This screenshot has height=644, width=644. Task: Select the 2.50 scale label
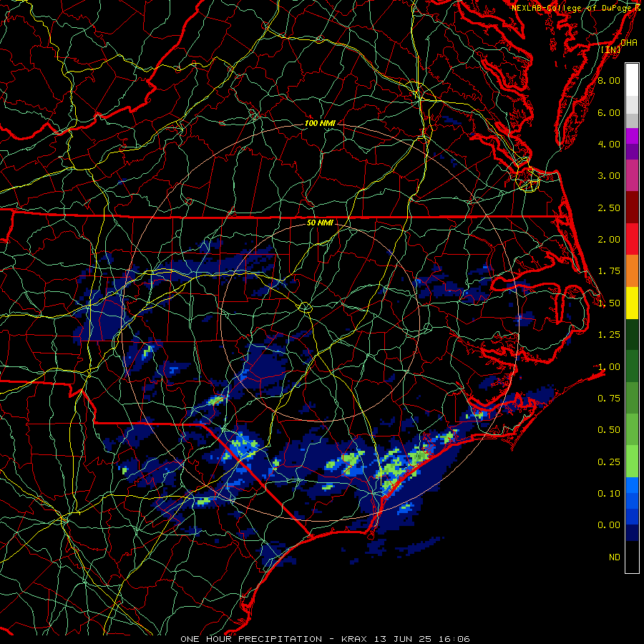[x=609, y=208]
